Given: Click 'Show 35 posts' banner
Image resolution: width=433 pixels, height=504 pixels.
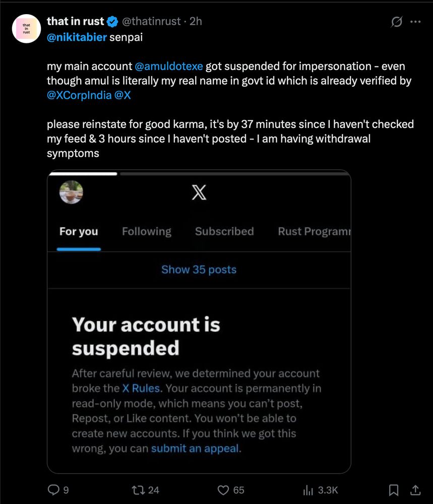Looking at the screenshot, I should tap(199, 270).
